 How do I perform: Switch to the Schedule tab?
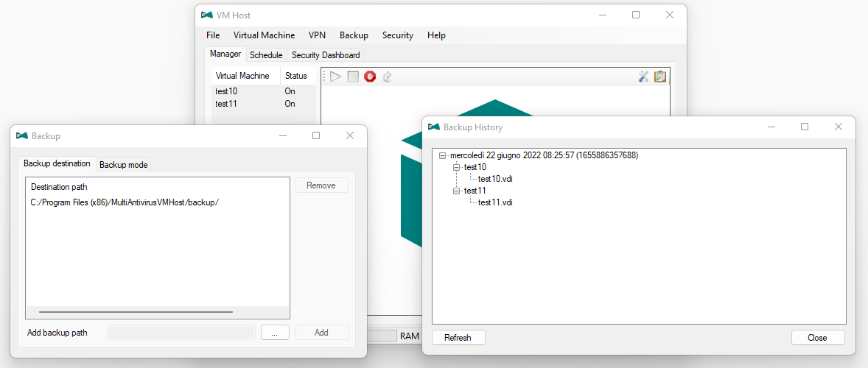click(266, 55)
